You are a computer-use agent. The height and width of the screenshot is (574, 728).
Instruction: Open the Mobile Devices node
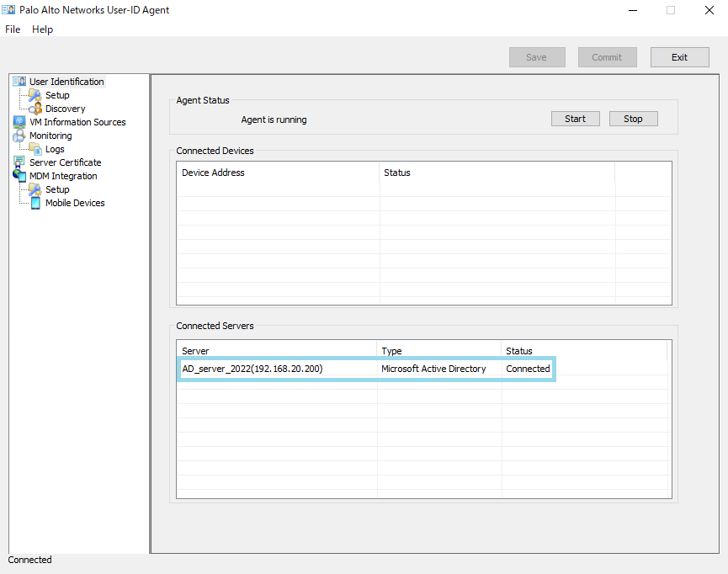75,203
